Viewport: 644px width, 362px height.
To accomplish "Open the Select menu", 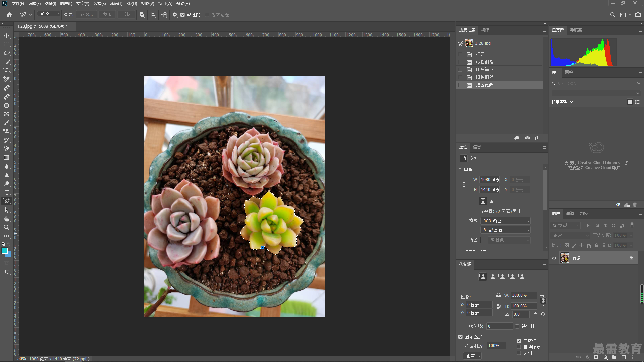I will point(99,4).
